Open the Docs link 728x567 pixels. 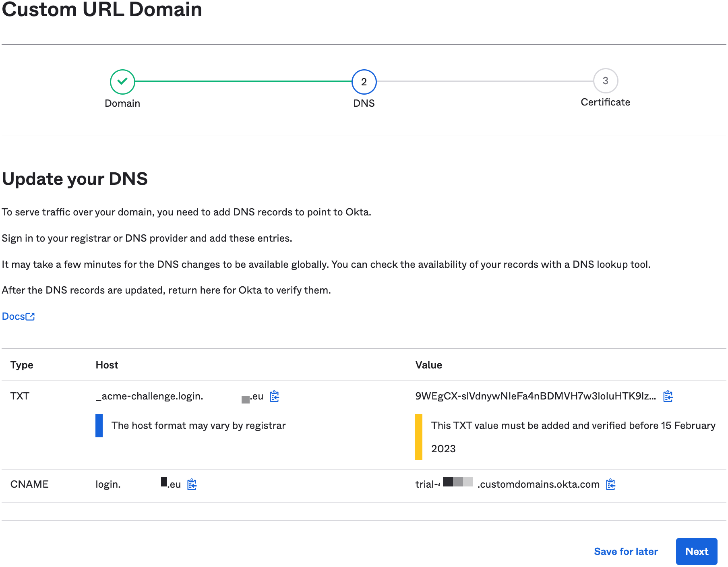pos(14,317)
